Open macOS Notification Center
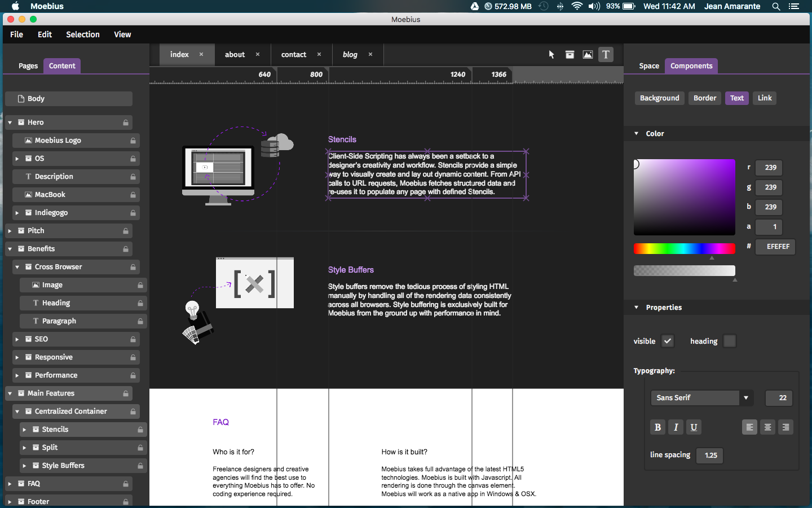Image resolution: width=812 pixels, height=508 pixels. pyautogui.click(x=794, y=6)
